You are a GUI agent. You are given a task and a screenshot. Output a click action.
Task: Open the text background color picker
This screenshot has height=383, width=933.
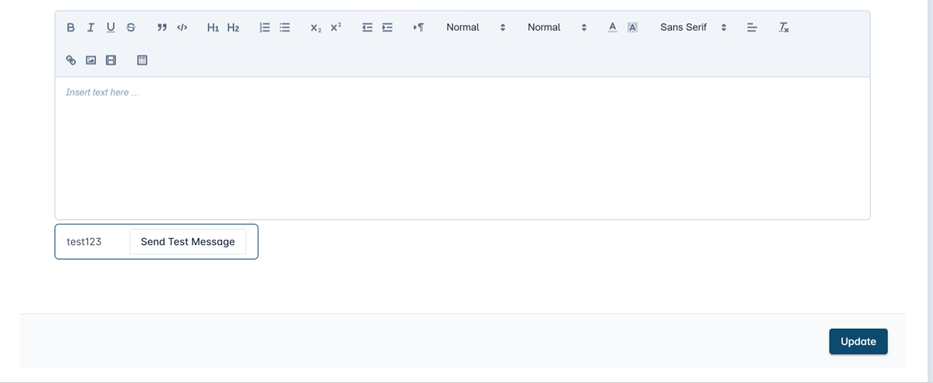coord(633,27)
